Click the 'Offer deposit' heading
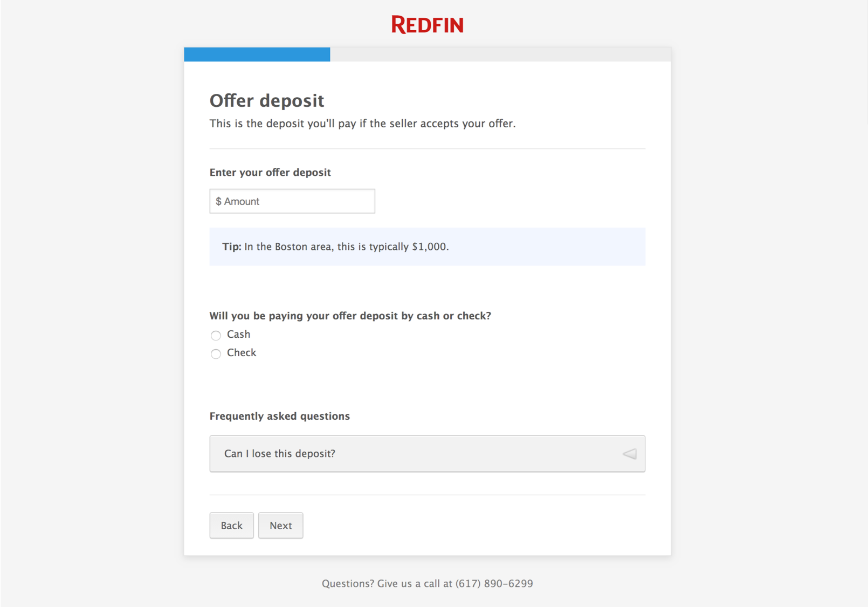868x607 pixels. 267,100
